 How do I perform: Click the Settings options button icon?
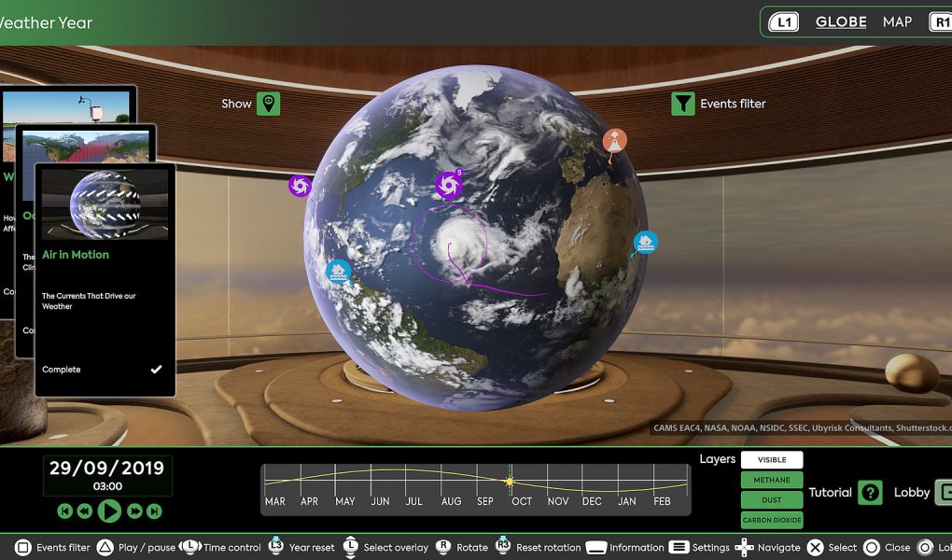tap(679, 547)
